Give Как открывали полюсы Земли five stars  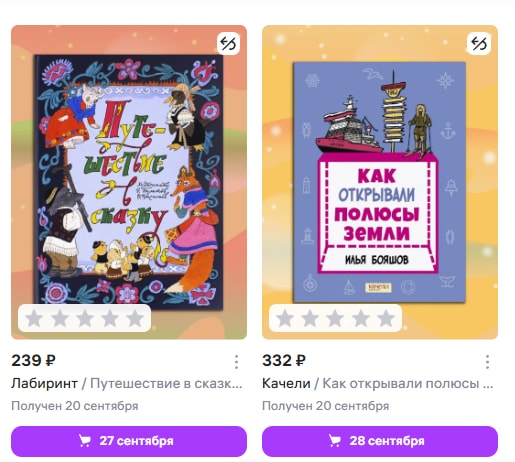coord(386,318)
